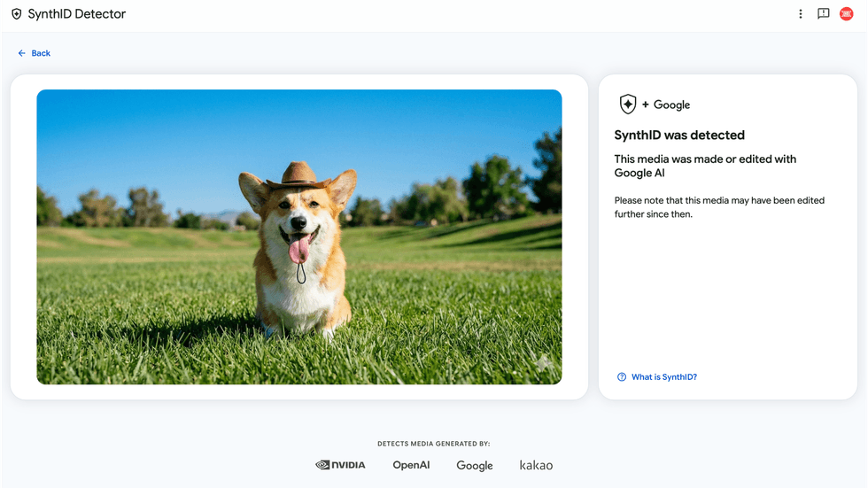This screenshot has width=868, height=488.
Task: Open the three-dot more options menu
Action: (801, 14)
